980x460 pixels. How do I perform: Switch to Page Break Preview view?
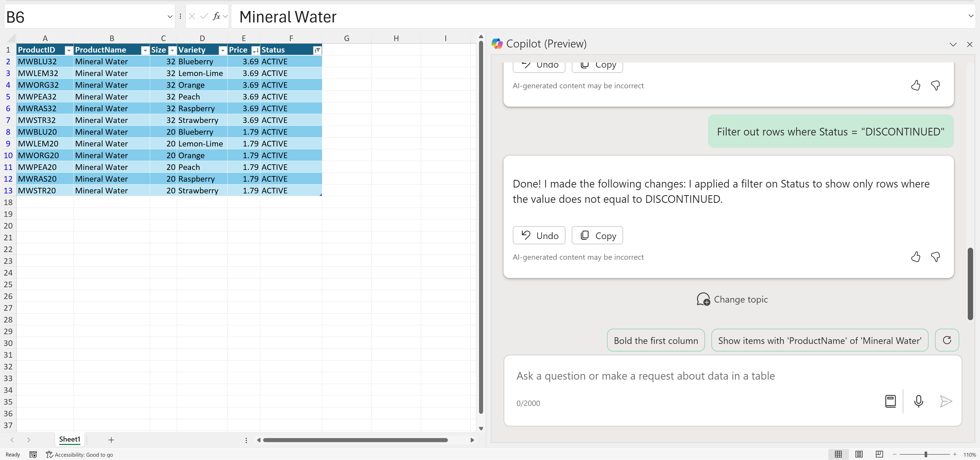coord(879,454)
